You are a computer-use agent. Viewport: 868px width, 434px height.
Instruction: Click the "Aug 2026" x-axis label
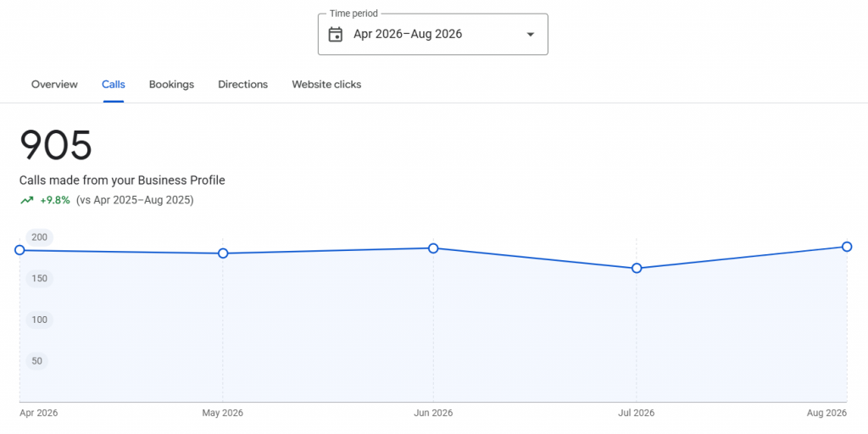click(x=827, y=414)
